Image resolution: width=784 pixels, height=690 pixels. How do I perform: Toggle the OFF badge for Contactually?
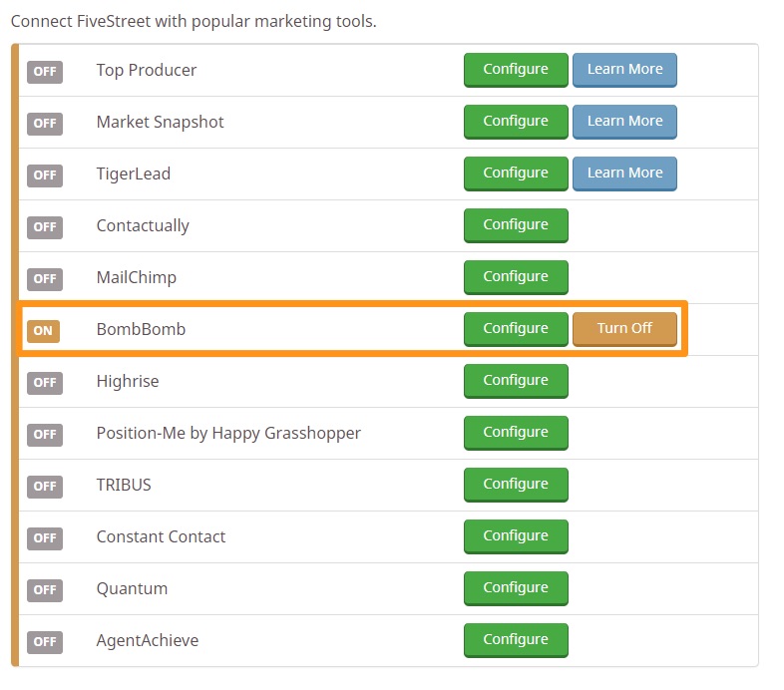[x=45, y=227]
